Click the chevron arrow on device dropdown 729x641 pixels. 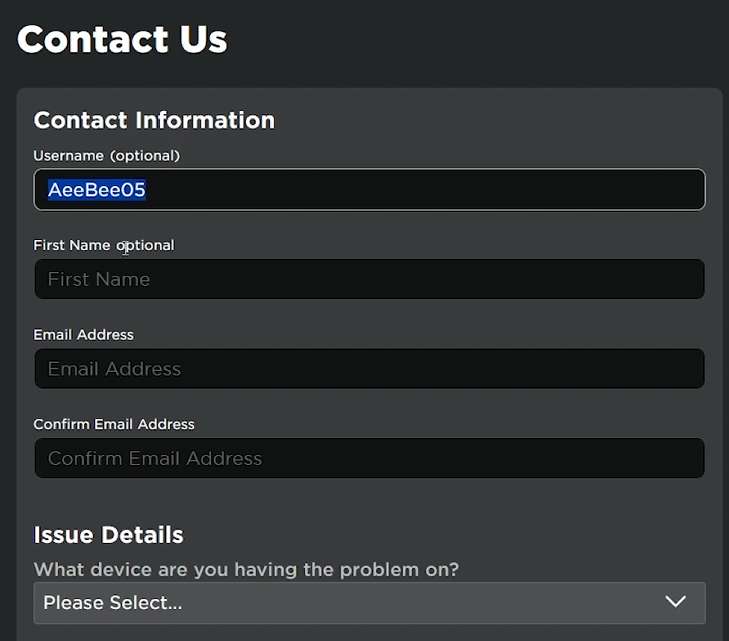[676, 602]
